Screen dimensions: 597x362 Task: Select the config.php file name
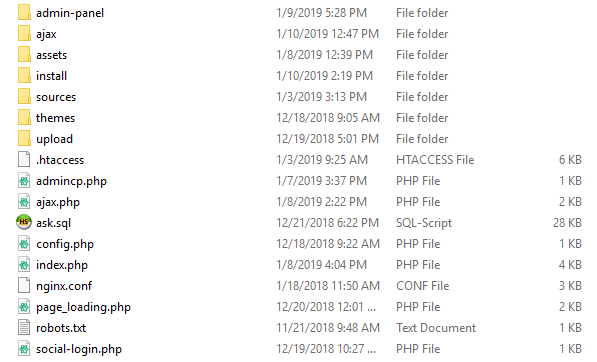65,244
